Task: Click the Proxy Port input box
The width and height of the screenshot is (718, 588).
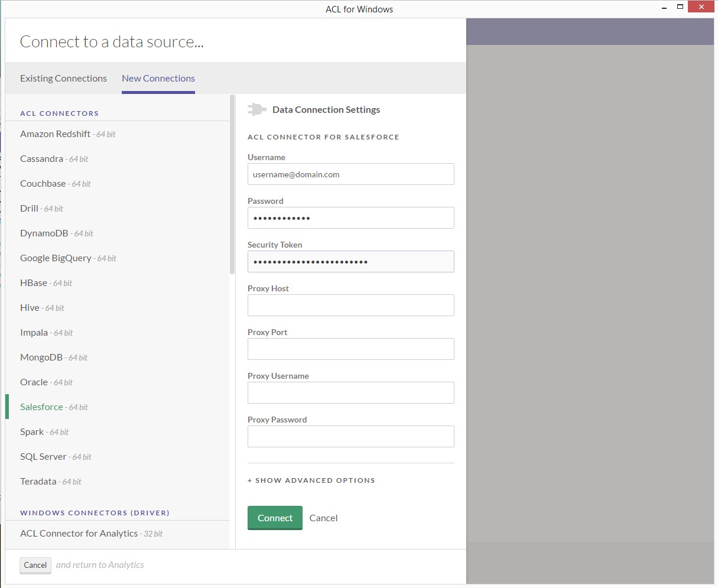Action: pyautogui.click(x=350, y=349)
